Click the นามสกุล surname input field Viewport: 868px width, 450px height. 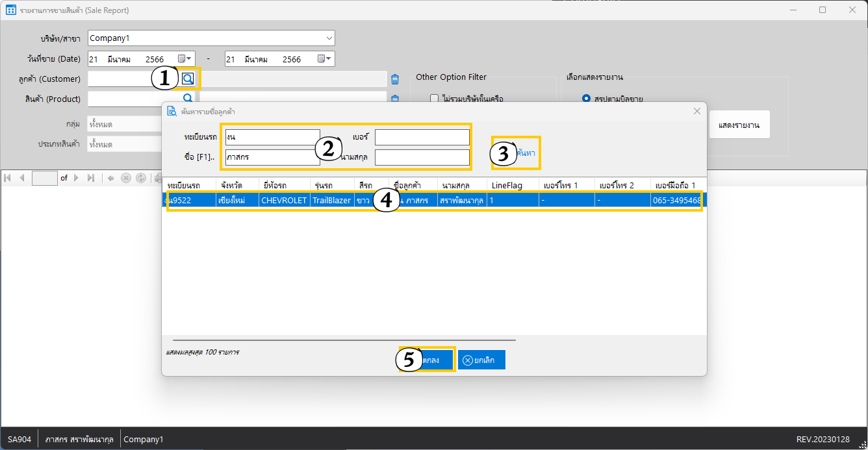click(422, 157)
